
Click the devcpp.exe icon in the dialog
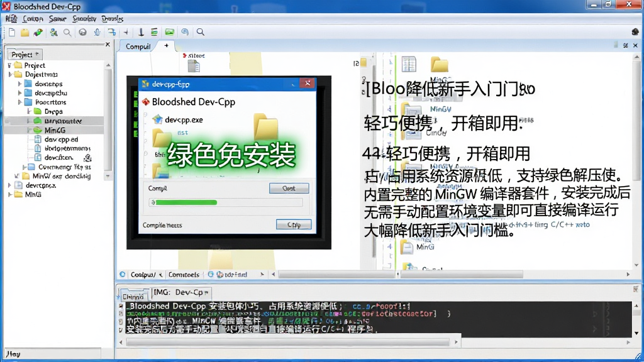(157, 119)
